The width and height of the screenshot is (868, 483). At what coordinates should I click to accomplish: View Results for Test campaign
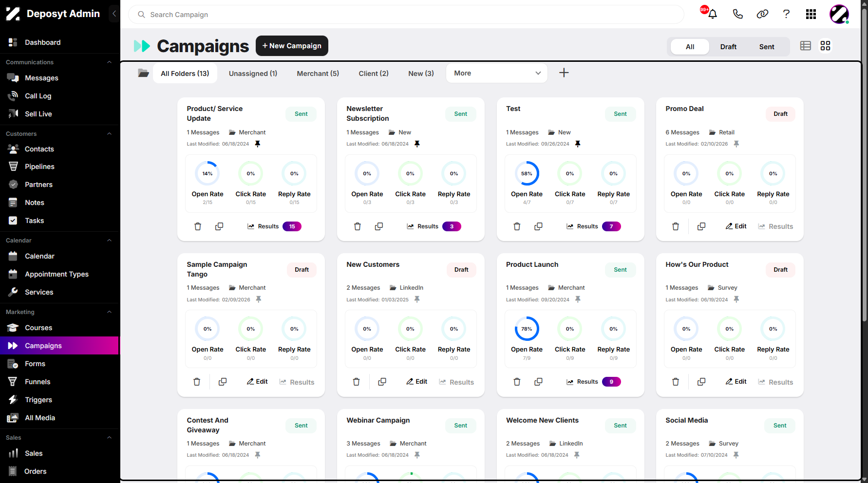(593, 226)
